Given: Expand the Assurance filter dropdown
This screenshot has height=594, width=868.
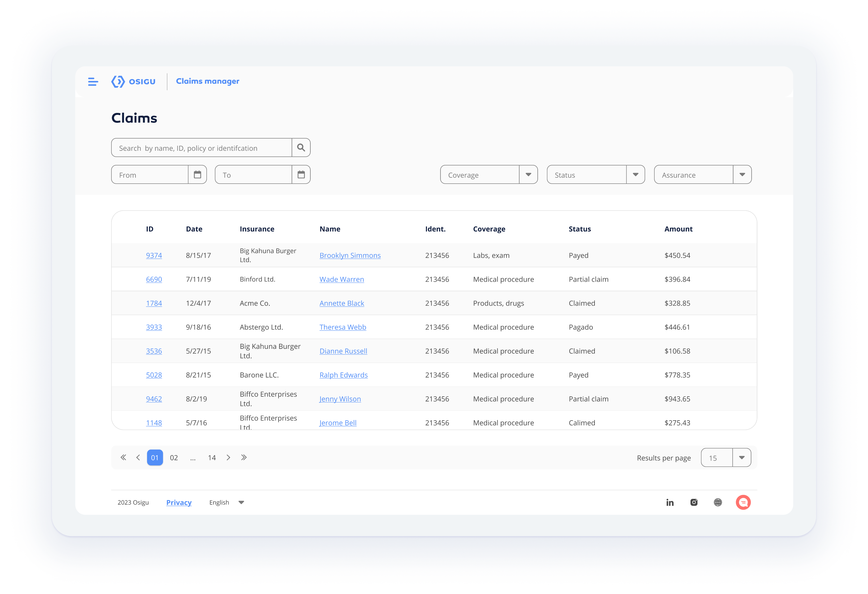Looking at the screenshot, I should click(742, 175).
